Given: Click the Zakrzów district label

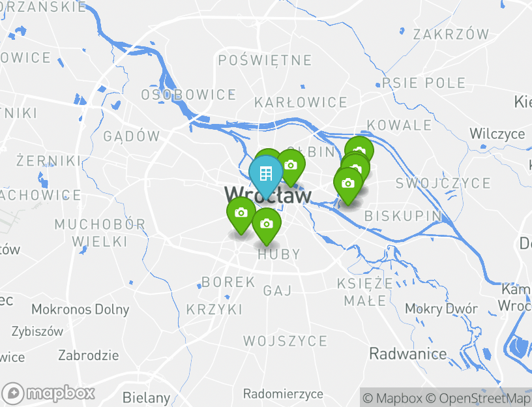Looking at the screenshot, I should (x=451, y=35).
